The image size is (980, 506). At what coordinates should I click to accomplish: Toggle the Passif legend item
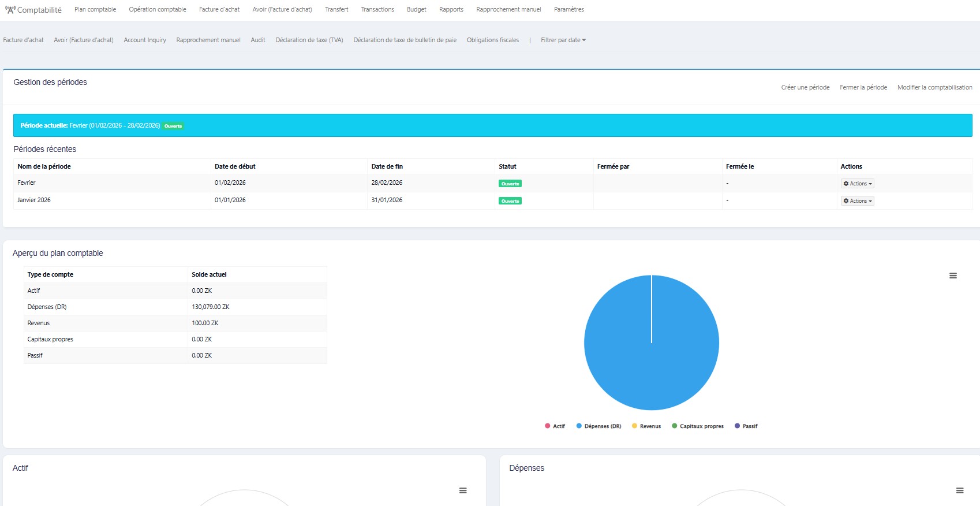point(746,426)
